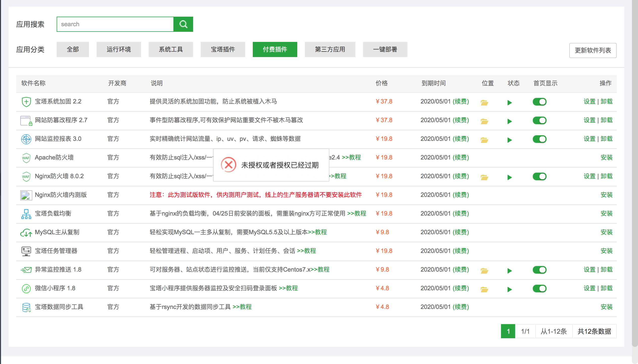Toggle homepage display for Nginx防火墙 8.0.2
Image resolution: width=638 pixels, height=364 pixels.
540,176
